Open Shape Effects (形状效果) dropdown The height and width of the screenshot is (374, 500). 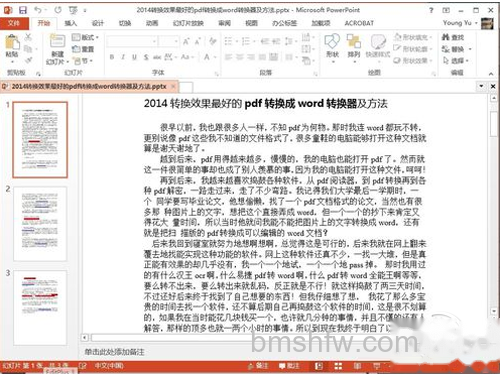pos(413,60)
